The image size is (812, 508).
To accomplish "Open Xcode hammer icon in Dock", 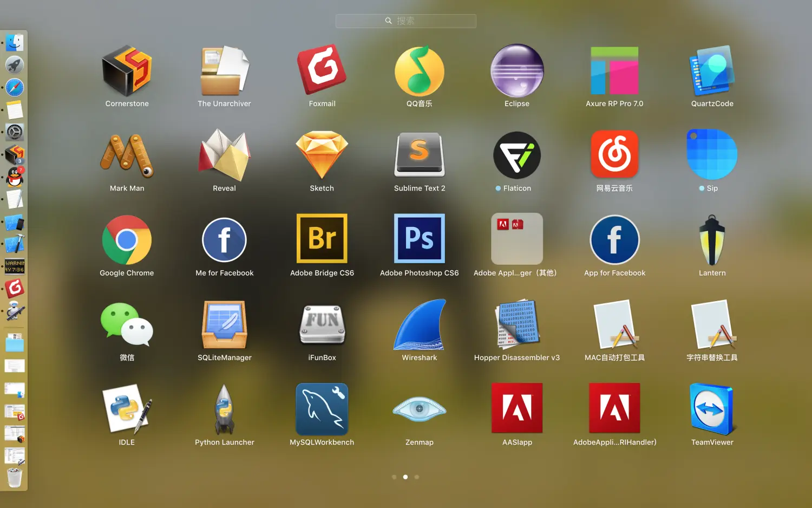I will 15,244.
